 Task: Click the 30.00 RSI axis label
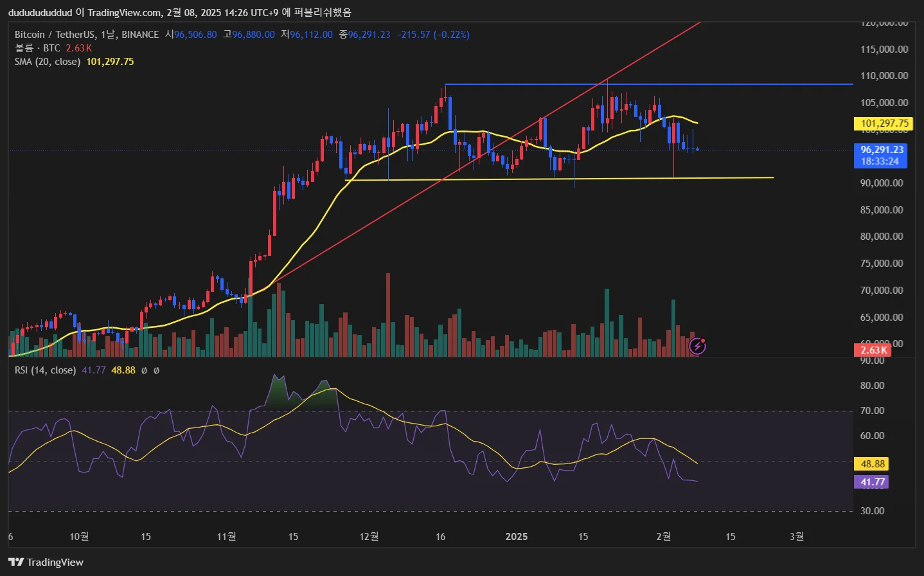873,511
